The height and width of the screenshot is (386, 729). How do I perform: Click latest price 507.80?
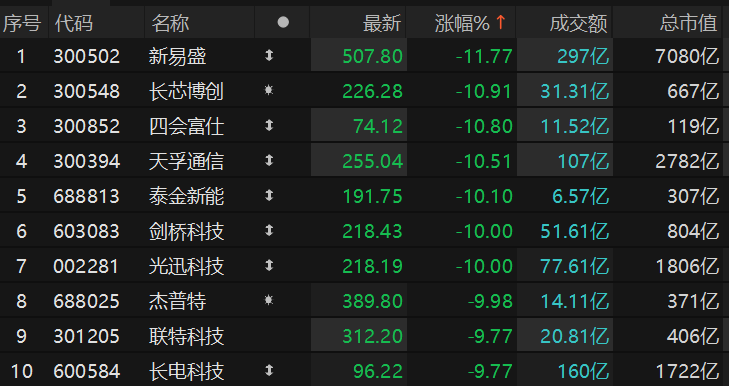click(372, 56)
